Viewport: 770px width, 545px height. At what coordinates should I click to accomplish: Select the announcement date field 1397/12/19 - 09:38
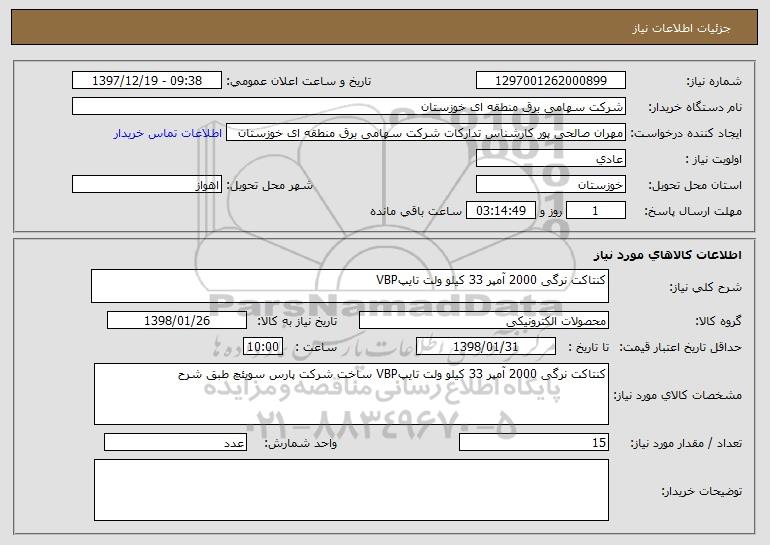147,81
